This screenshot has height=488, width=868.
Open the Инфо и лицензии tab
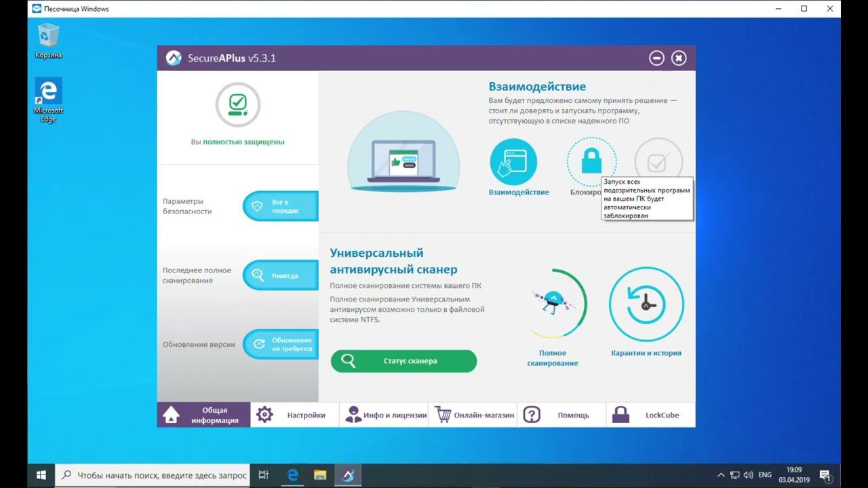[384, 415]
